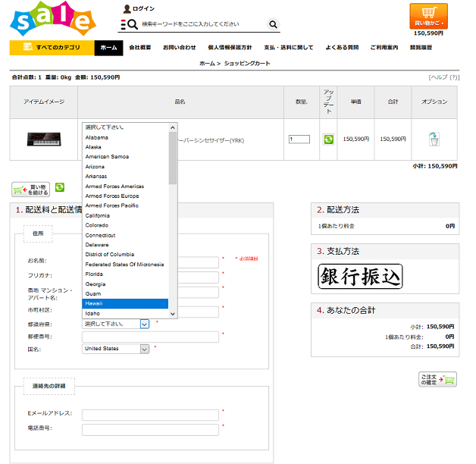The height and width of the screenshot is (464, 476).
Task: Open 会社概要 page
Action: coord(140,48)
